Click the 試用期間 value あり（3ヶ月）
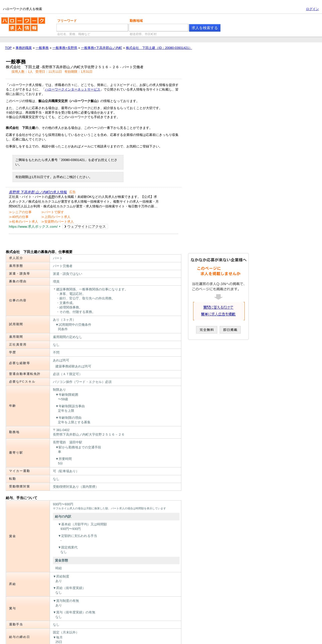The height and width of the screenshot is (644, 322). (x=64, y=320)
